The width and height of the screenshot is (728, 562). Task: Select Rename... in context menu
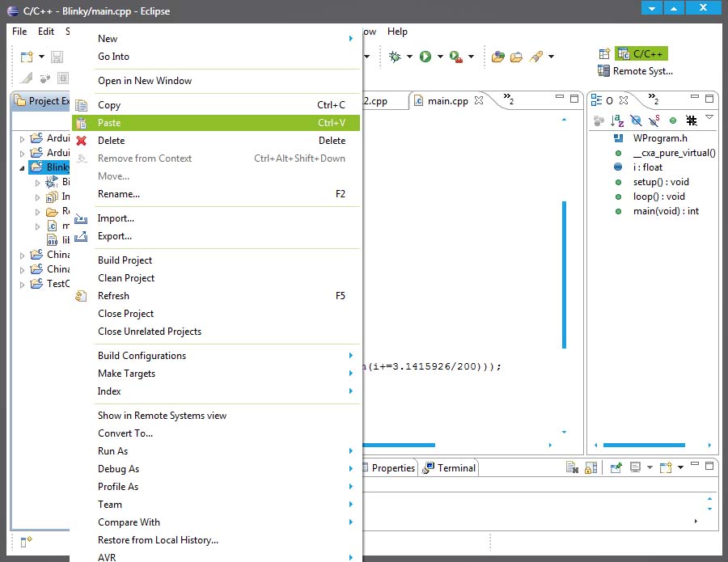(216, 194)
